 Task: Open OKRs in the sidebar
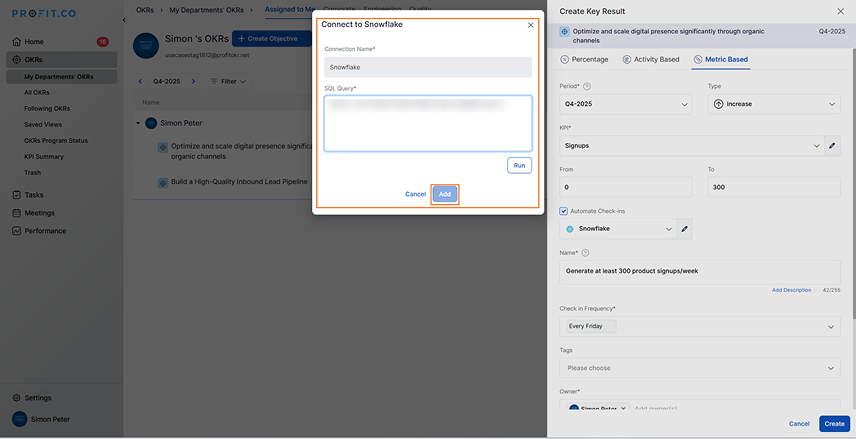[62, 60]
